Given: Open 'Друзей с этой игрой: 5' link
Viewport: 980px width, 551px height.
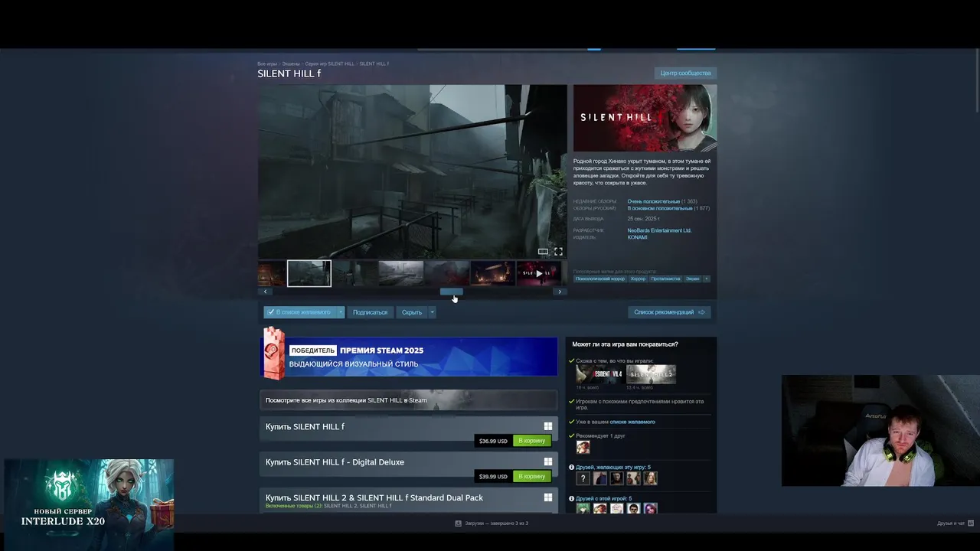Looking at the screenshot, I should point(604,498).
